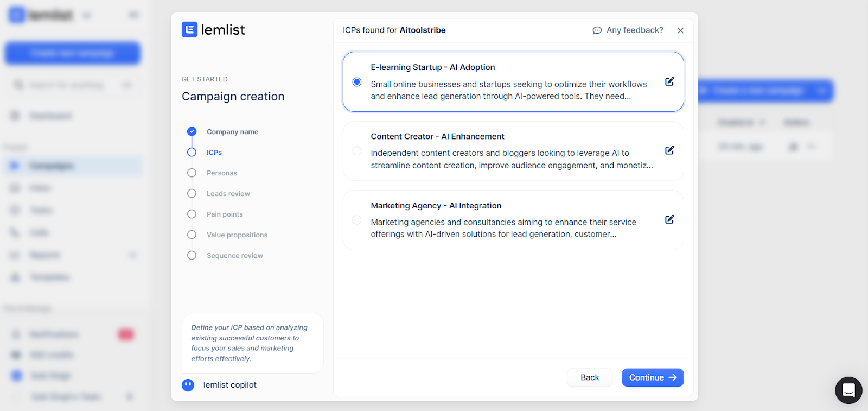
Task: Open the chat support widget
Action: (x=848, y=390)
